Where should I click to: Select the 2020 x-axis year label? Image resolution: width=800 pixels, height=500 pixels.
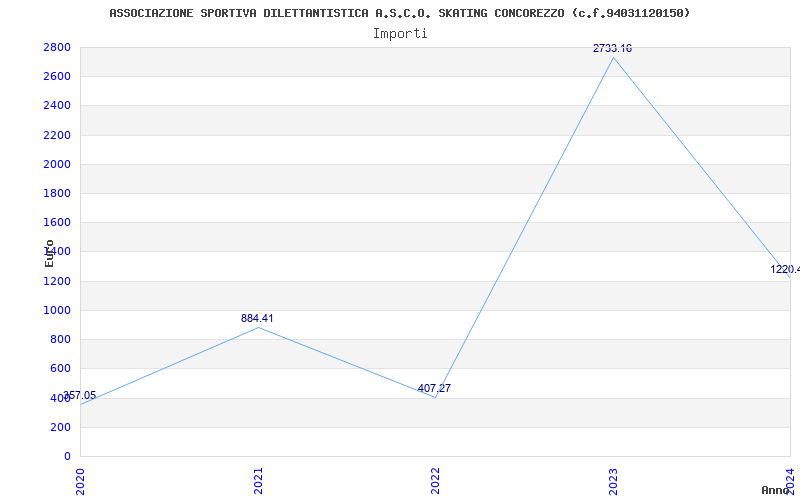click(80, 481)
